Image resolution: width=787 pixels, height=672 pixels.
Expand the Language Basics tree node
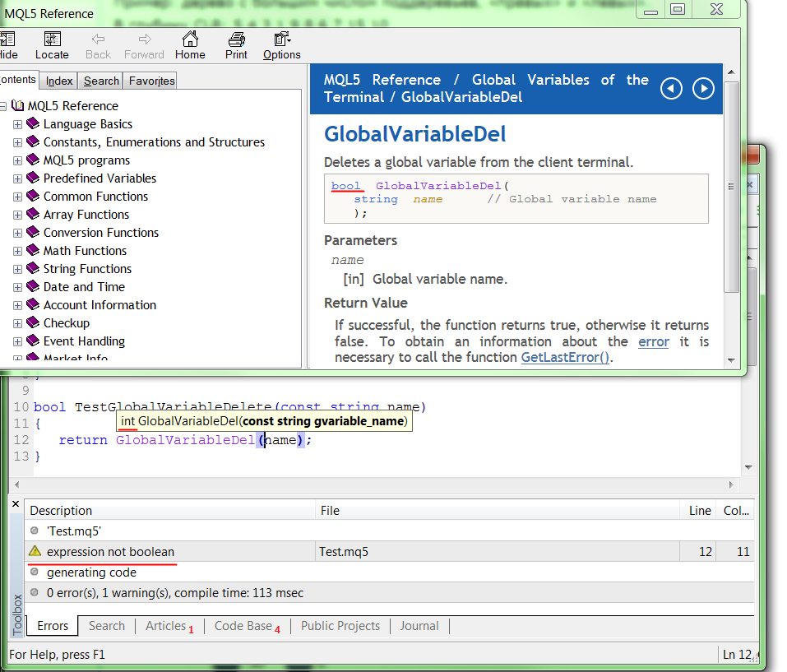pyautogui.click(x=17, y=124)
